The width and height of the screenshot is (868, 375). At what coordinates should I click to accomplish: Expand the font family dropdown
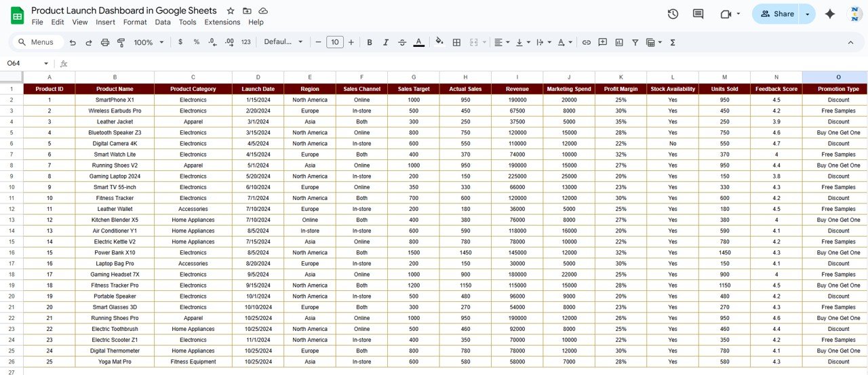[283, 42]
